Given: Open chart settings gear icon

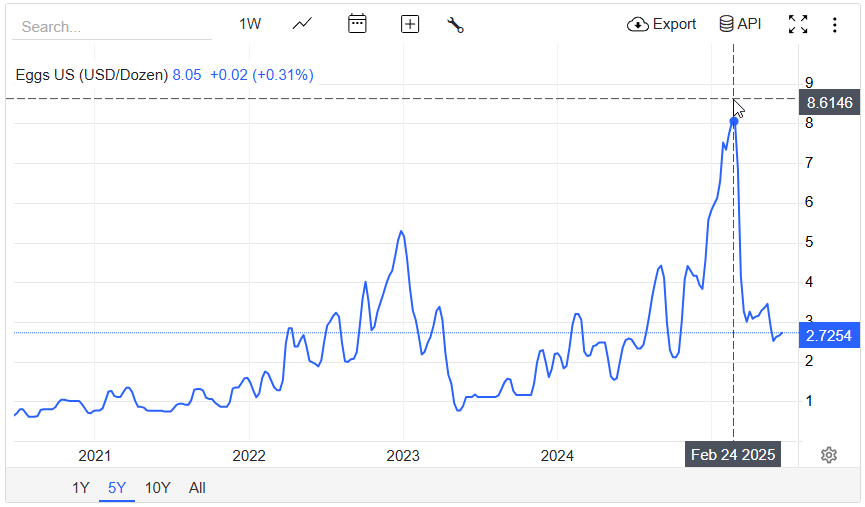Looking at the screenshot, I should coord(829,455).
